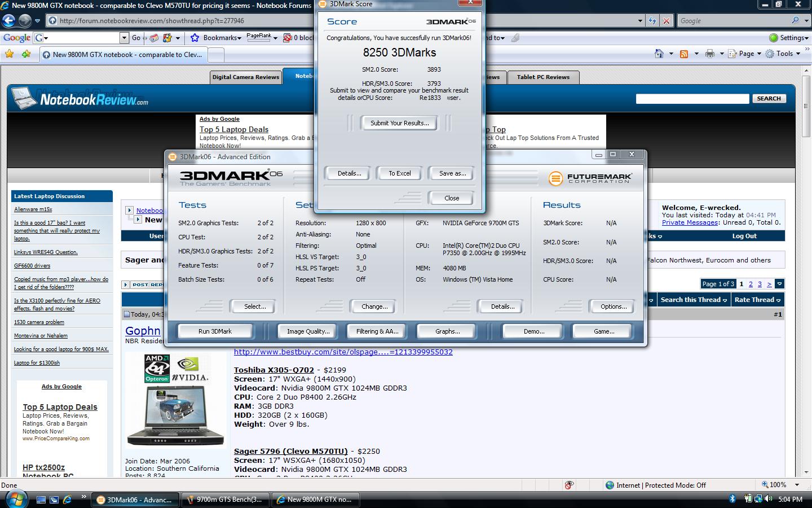Viewport: 812px width, 508px height.
Task: Open a new blank browser tab
Action: (x=217, y=55)
